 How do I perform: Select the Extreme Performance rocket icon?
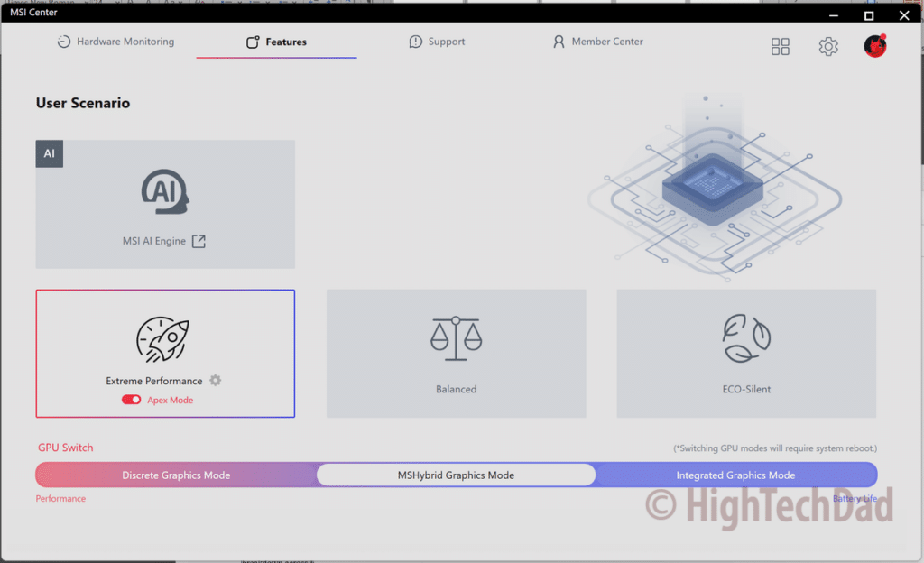[162, 339]
